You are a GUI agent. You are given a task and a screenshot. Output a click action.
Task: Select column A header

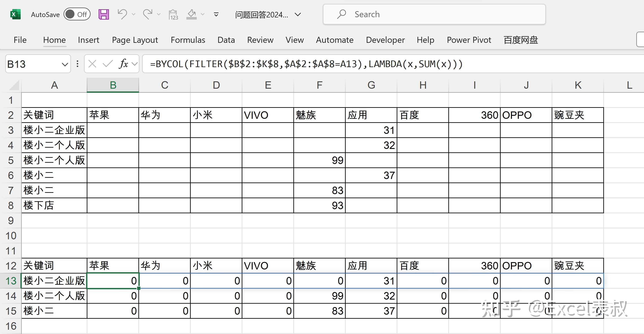[54, 85]
